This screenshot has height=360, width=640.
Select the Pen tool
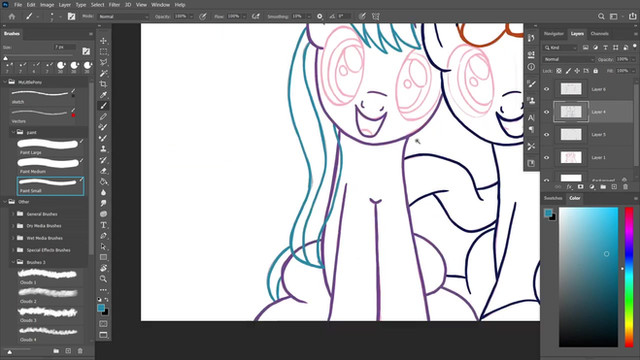(x=103, y=236)
